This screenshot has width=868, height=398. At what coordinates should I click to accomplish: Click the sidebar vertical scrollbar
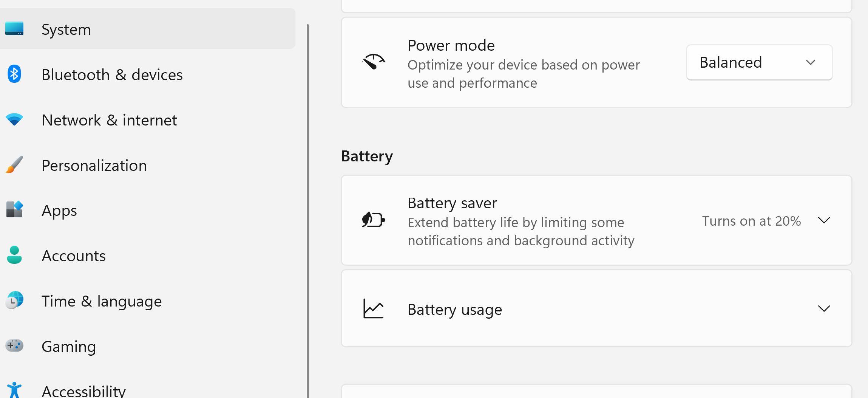tap(308, 189)
